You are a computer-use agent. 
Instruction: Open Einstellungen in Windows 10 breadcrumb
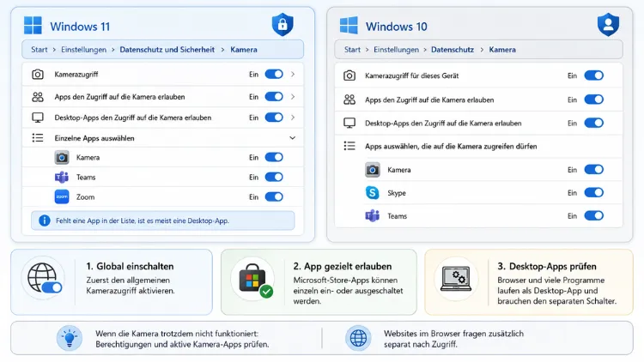coord(397,50)
